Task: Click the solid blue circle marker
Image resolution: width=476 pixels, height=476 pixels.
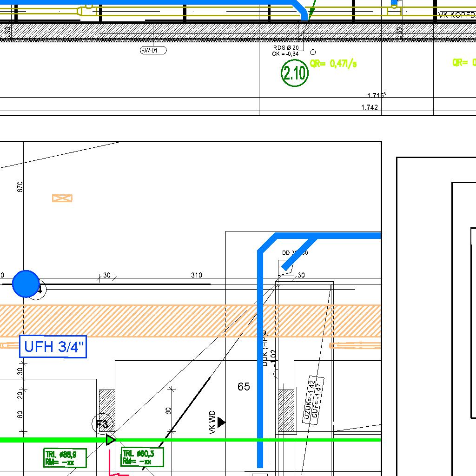Action: (x=26, y=284)
